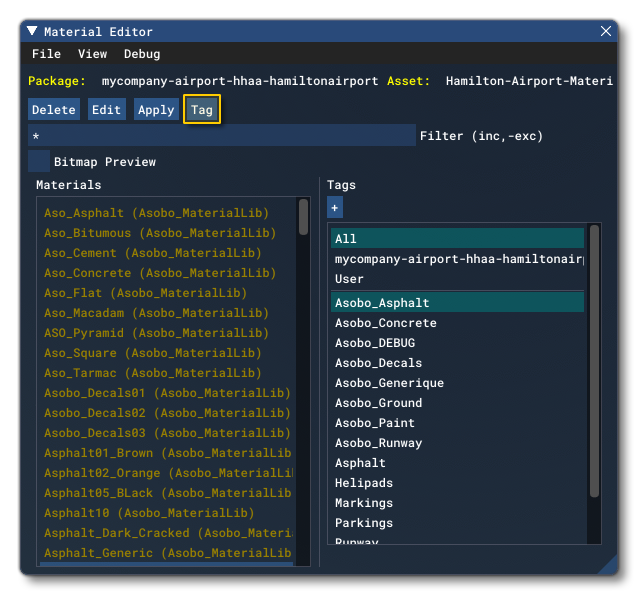This screenshot has height=595, width=638.
Task: Open the Debug menu
Action: tap(142, 54)
